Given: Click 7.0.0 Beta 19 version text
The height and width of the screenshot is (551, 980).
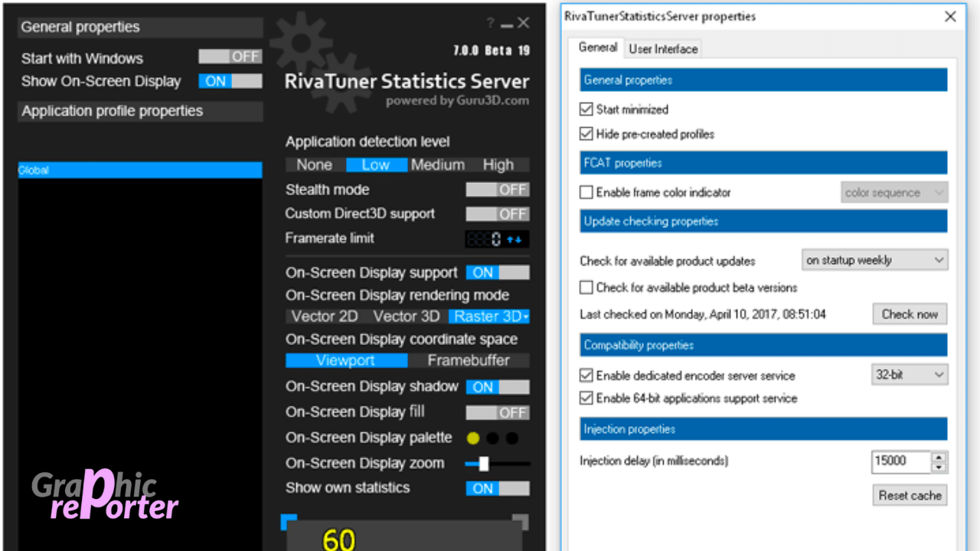Looking at the screenshot, I should pos(492,51).
